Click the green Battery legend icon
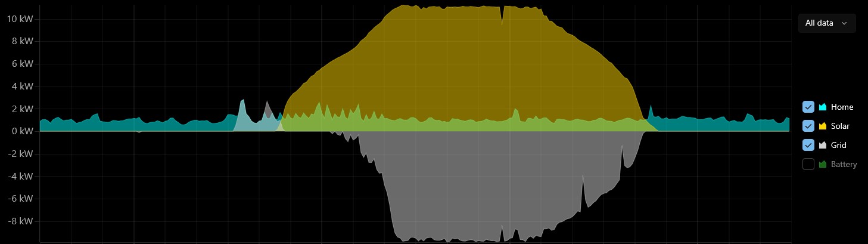Image resolution: width=868 pixels, height=244 pixels. [823, 164]
